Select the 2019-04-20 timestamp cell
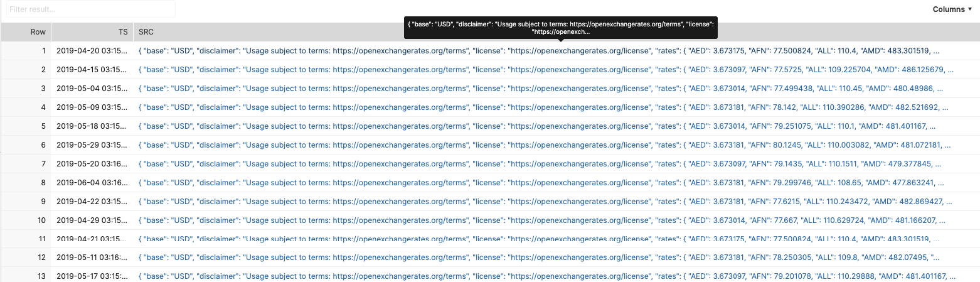 click(92, 51)
